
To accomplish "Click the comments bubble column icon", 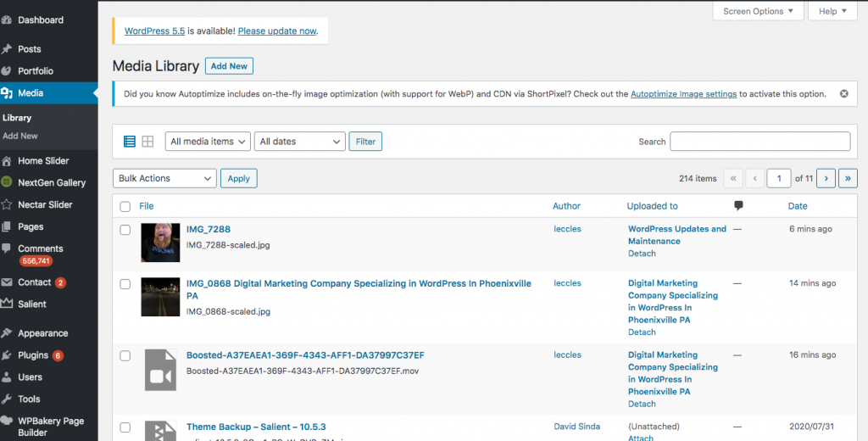I will tap(738, 205).
